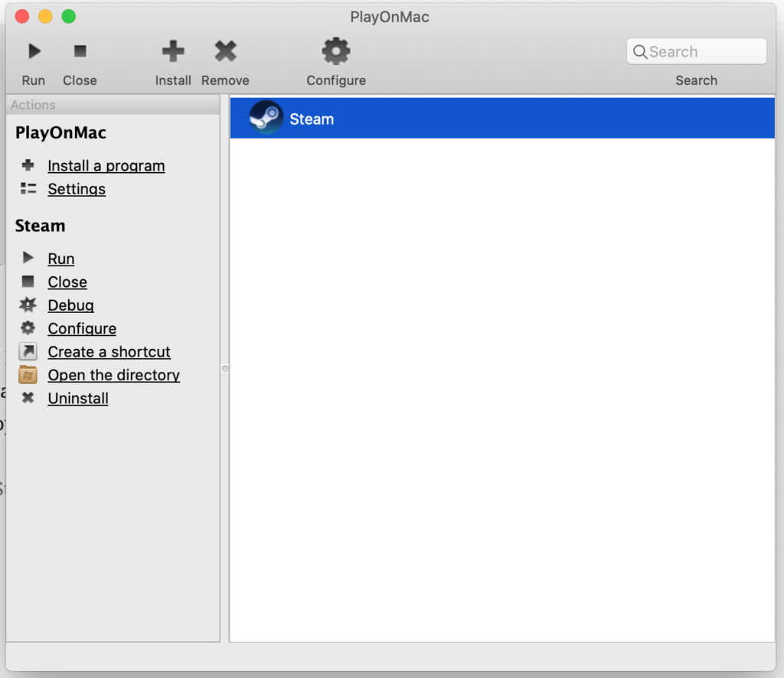Click small gear icon beside sidebar Configure
784x678 pixels.
[28, 328]
